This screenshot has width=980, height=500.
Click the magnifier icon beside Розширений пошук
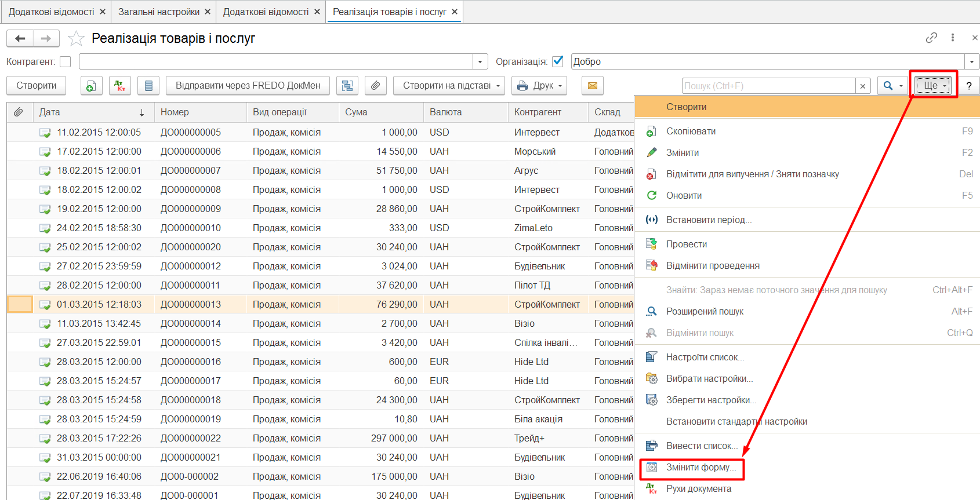(652, 311)
